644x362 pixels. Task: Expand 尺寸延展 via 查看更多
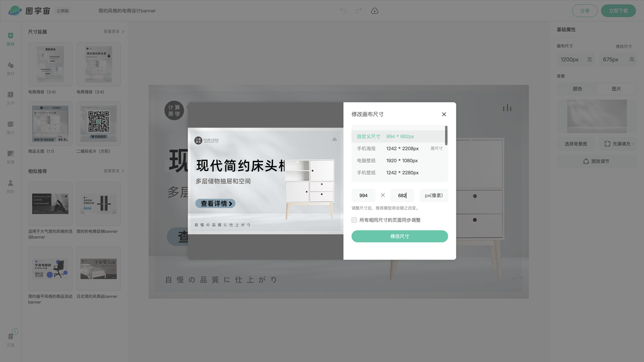[x=114, y=31]
